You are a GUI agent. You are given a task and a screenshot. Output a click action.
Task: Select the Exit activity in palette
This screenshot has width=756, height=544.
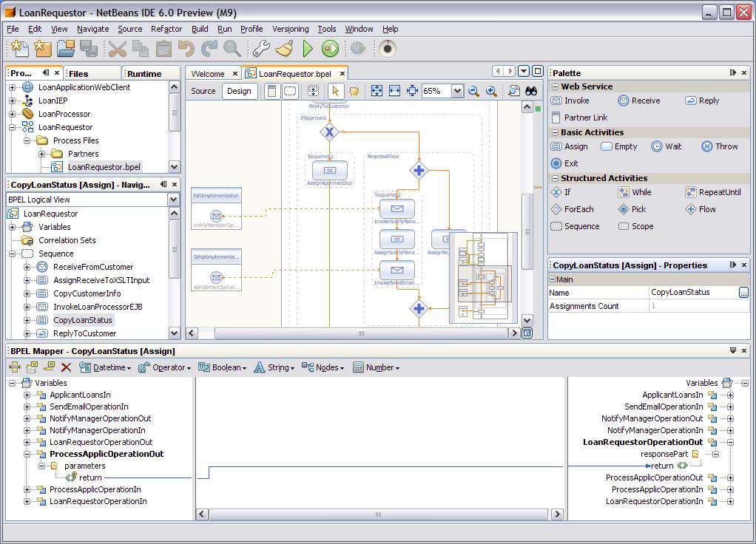click(564, 163)
